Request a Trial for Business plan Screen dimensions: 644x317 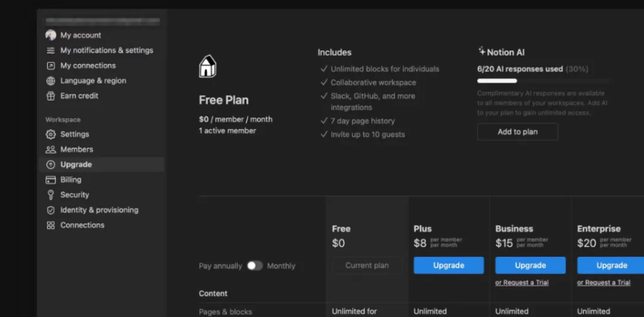[521, 282]
